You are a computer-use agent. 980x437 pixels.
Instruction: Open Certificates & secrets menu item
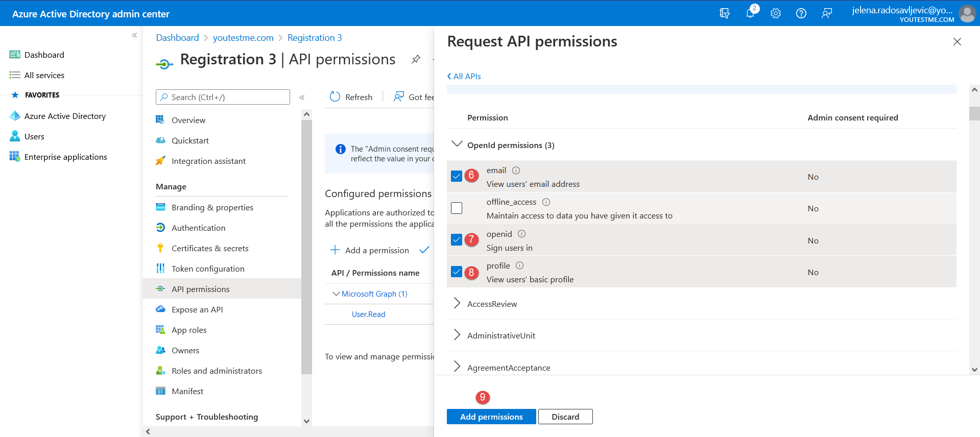(210, 248)
